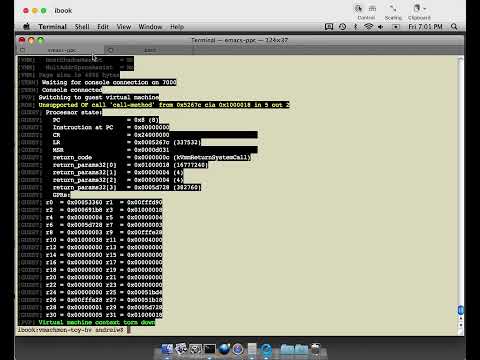This screenshot has width=480, height=360.
Task: Open the Time Machine menu bar icon
Action: coord(342,27)
